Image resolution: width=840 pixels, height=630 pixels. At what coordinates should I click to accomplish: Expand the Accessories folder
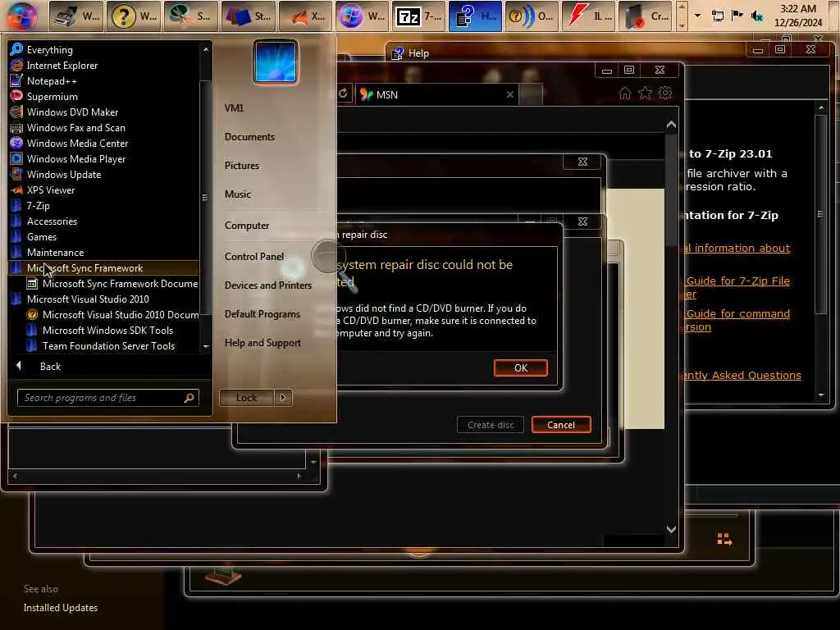pos(52,221)
